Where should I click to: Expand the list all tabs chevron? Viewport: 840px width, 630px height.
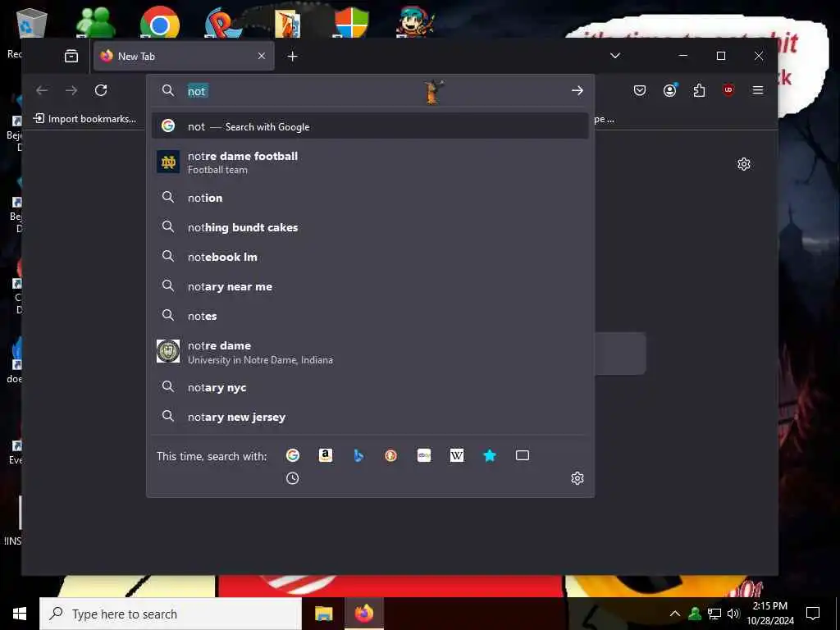pos(615,56)
